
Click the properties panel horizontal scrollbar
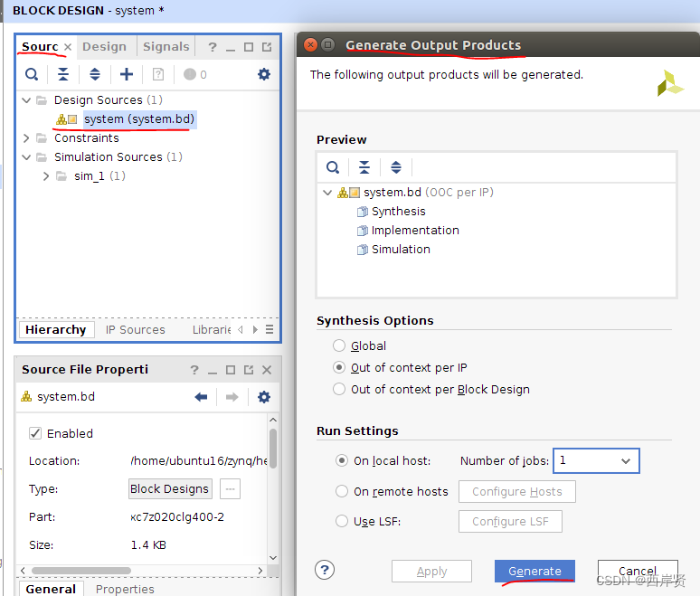point(80,570)
